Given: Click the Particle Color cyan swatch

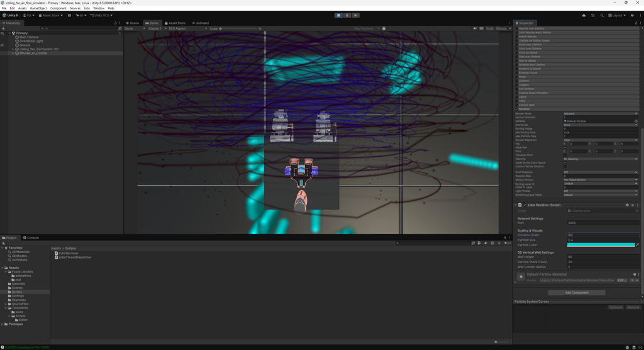Looking at the screenshot, I should pyautogui.click(x=601, y=245).
